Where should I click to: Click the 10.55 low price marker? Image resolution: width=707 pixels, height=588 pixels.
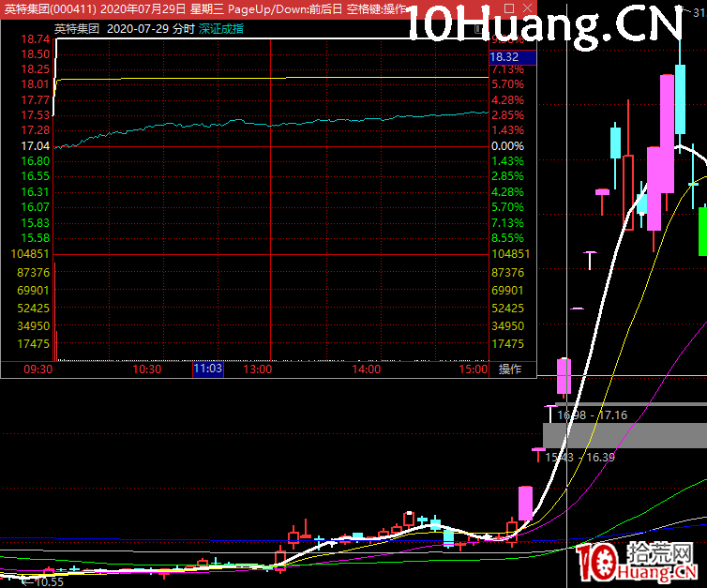point(49,582)
